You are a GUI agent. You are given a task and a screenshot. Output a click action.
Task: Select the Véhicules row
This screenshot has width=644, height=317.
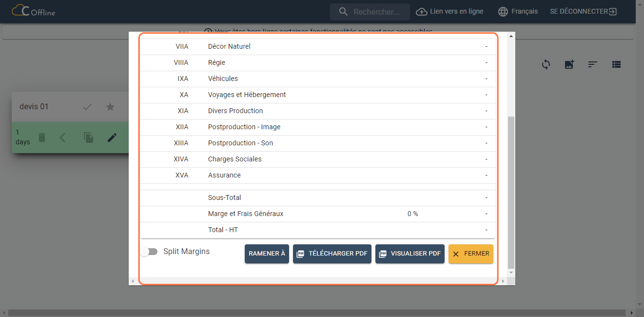318,79
